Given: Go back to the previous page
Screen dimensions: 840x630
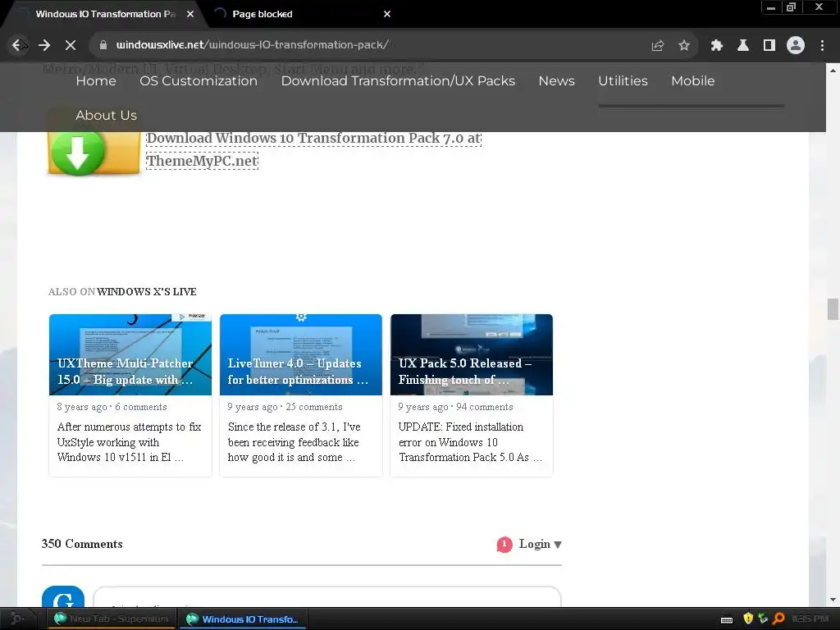Looking at the screenshot, I should (x=18, y=45).
